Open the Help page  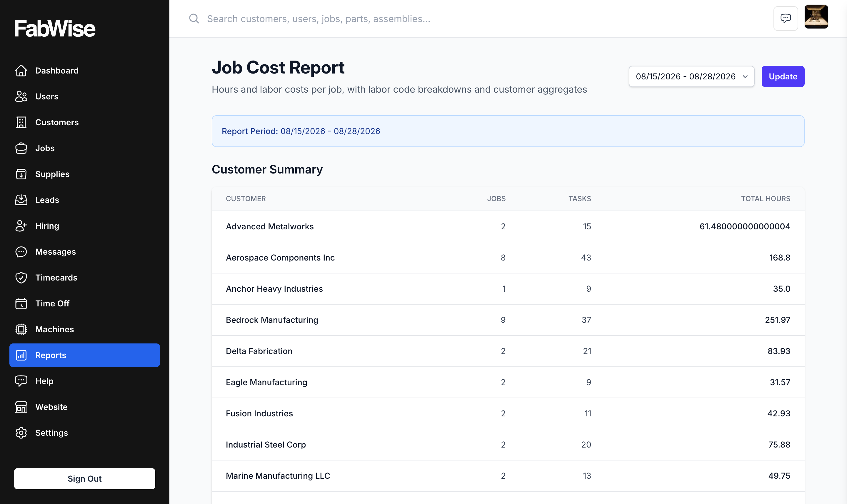[x=85, y=381]
